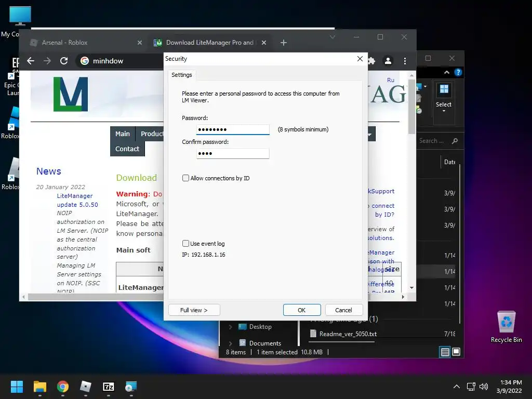Click the Confirm password field
Image resolution: width=532 pixels, height=399 pixels.
pyautogui.click(x=233, y=153)
